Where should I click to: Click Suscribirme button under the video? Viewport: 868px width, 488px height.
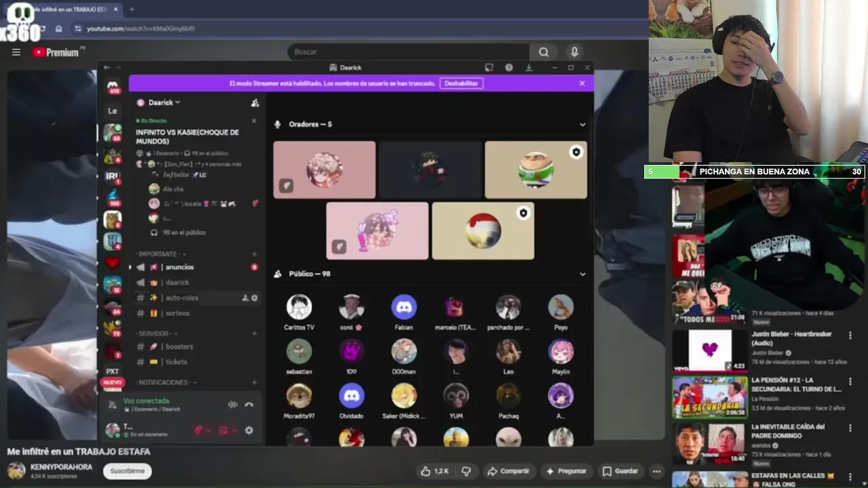127,471
